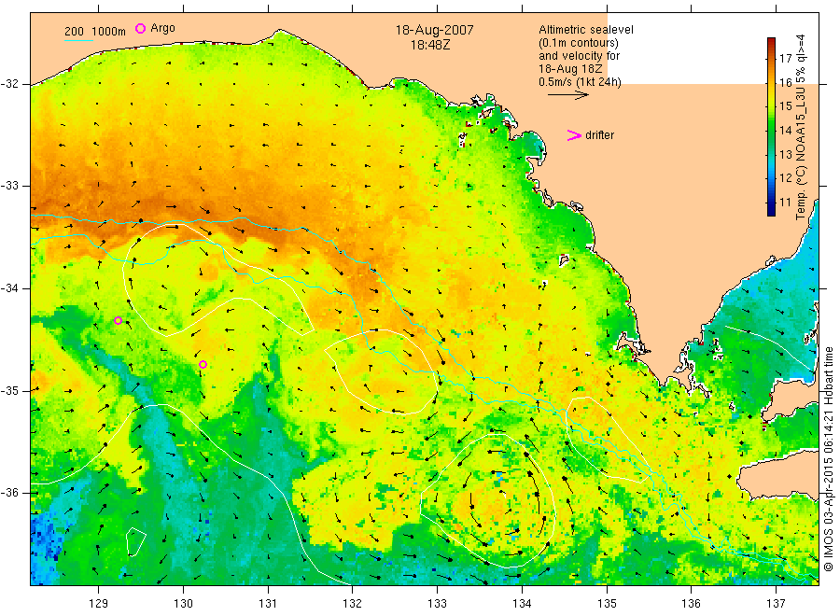Click the 129 longitude axis label
The image size is (840, 616).
[x=99, y=604]
